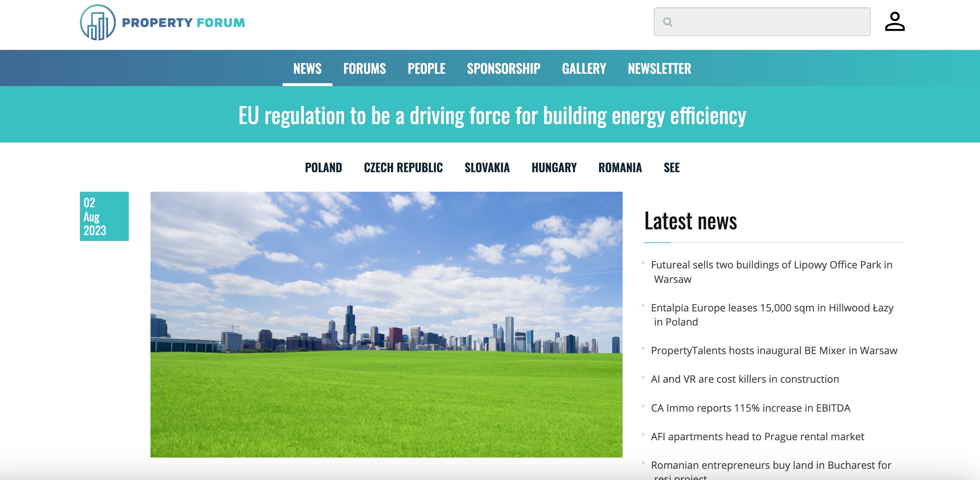Choose the HUNGARY country filter

[x=553, y=167]
